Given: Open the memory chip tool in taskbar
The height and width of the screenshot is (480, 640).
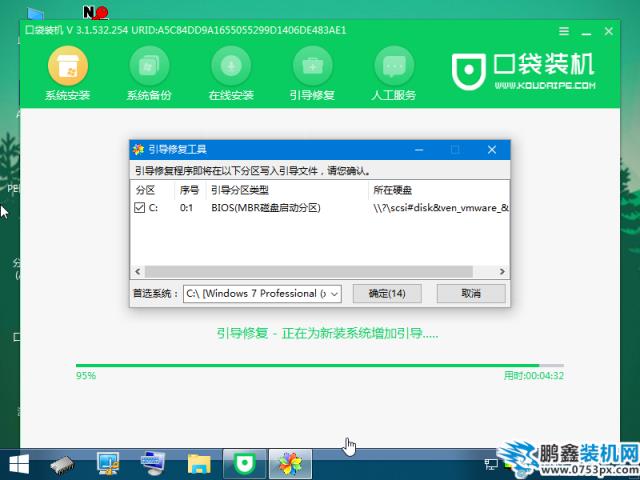Looking at the screenshot, I should (x=62, y=464).
